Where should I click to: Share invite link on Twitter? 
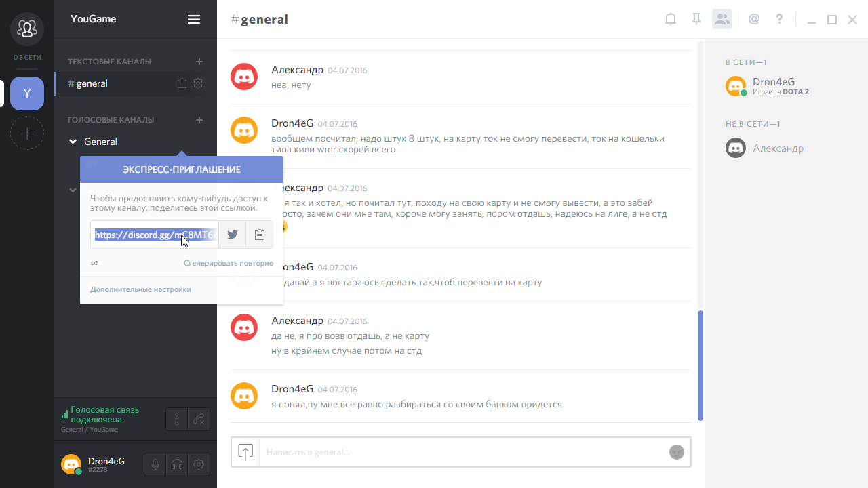coord(233,235)
